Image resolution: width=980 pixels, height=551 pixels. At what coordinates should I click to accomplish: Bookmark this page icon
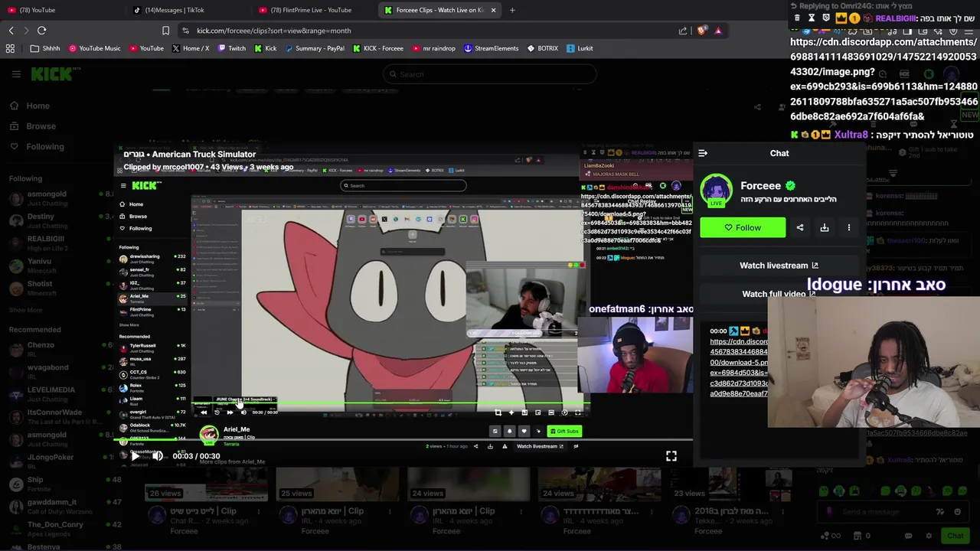click(165, 31)
